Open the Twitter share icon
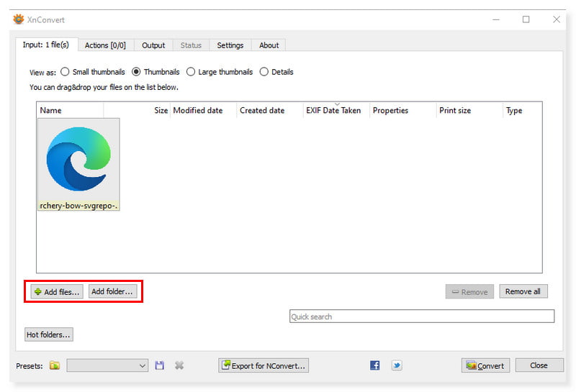This screenshot has height=392, width=576. 397,365
